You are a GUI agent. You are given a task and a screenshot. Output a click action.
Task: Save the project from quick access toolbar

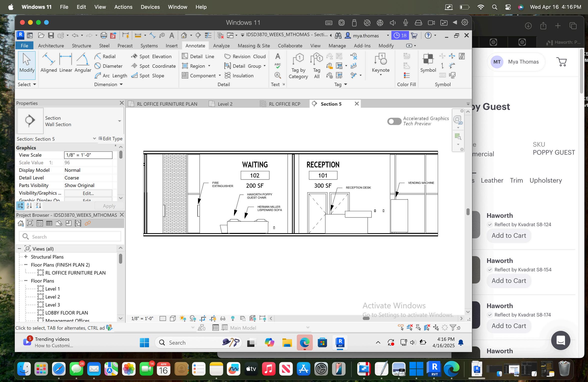[x=51, y=35]
